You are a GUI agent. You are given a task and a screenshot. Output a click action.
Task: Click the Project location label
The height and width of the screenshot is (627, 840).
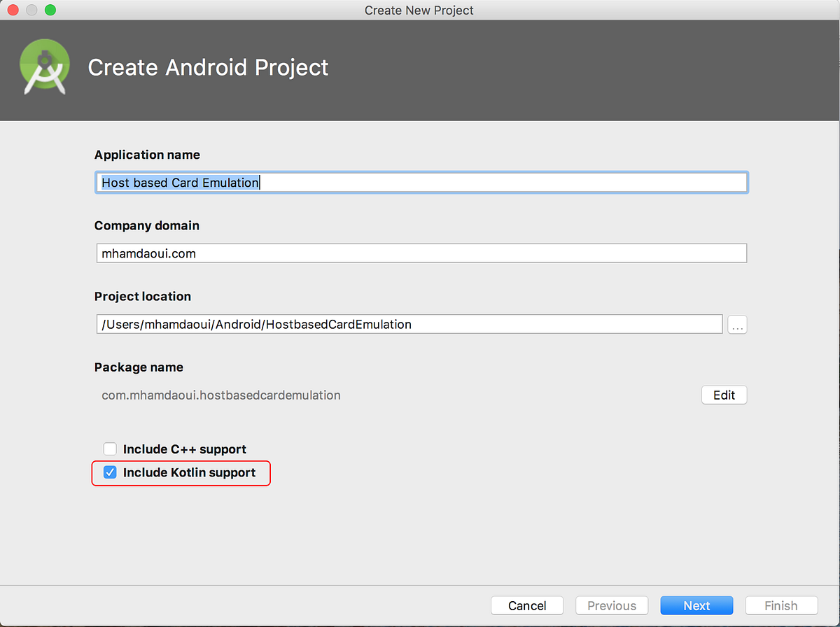(x=143, y=296)
